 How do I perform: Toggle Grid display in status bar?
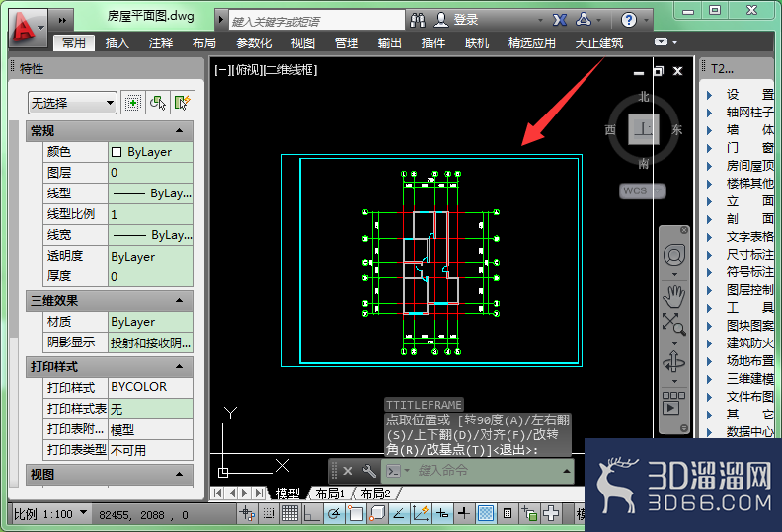click(290, 513)
